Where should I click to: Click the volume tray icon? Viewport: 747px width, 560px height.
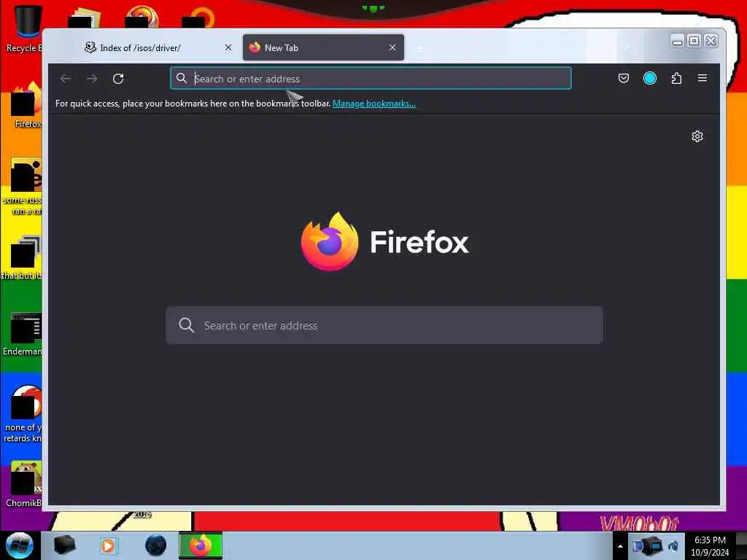point(673,546)
